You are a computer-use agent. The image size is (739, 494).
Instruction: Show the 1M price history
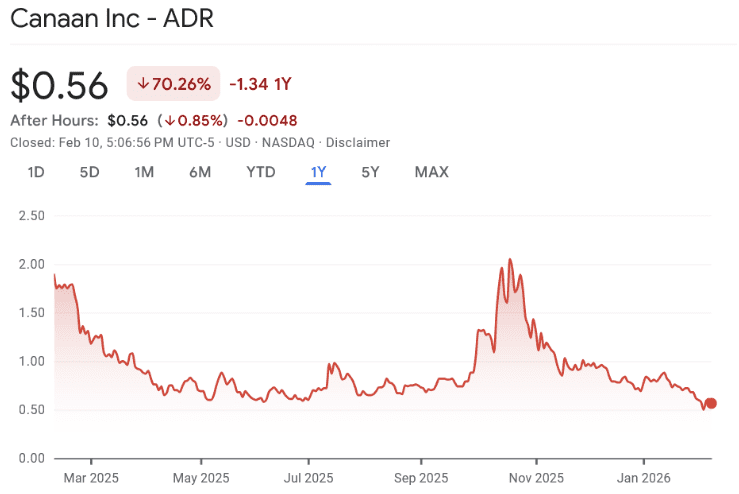click(144, 172)
